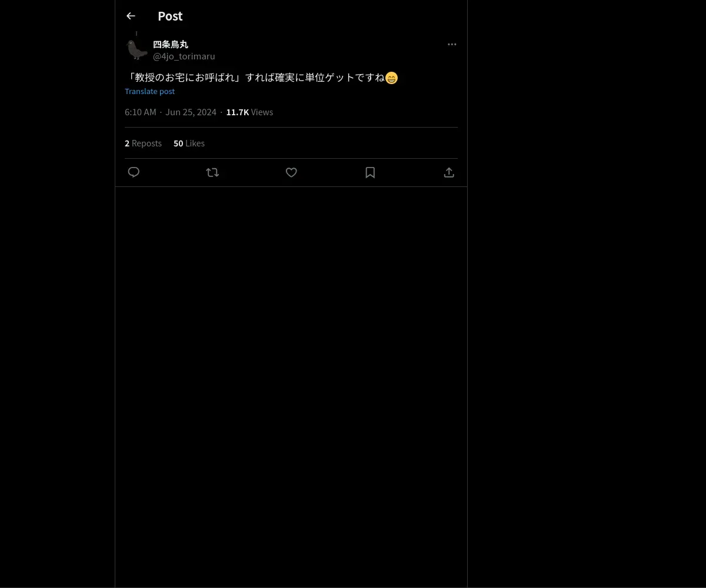Repost this post using the arrows icon
Screen dimensions: 706x588
(x=212, y=172)
